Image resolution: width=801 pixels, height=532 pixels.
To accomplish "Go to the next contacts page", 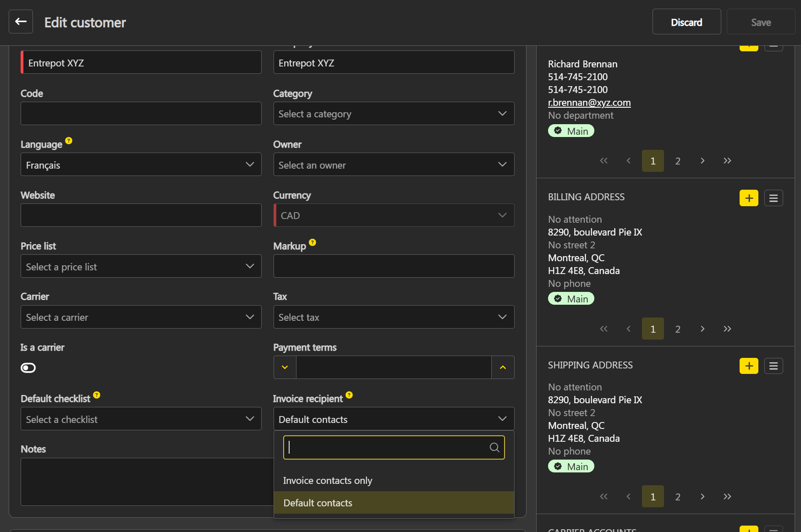I will coord(702,161).
